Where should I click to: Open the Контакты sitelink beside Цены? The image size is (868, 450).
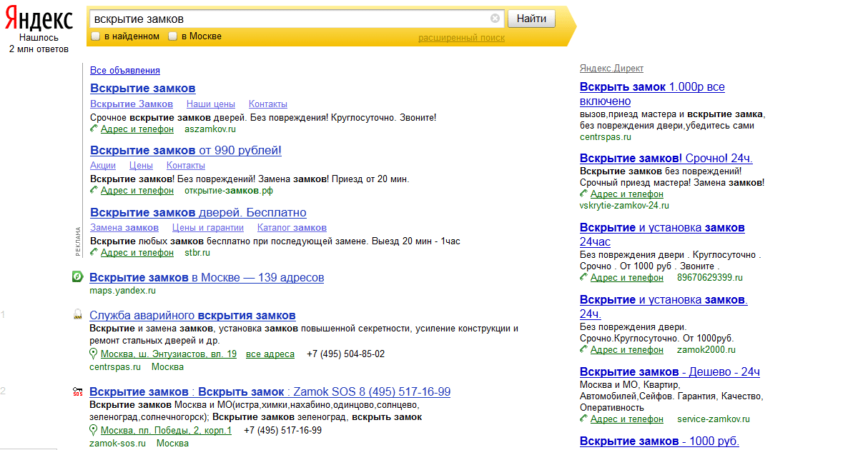(x=186, y=166)
